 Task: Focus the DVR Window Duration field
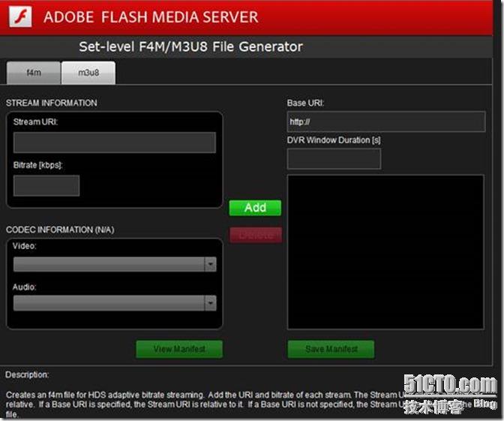coord(334,158)
